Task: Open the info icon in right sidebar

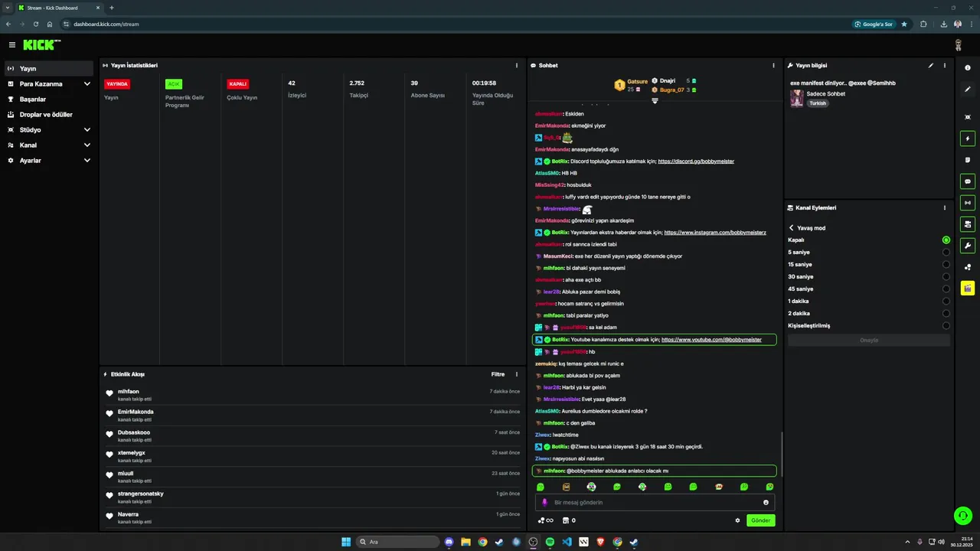Action: [968, 68]
